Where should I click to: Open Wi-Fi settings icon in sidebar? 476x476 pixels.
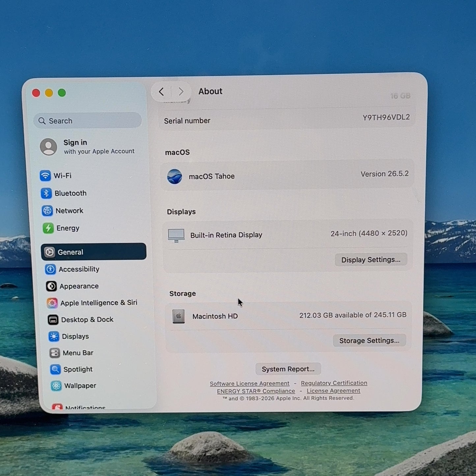[x=45, y=176]
